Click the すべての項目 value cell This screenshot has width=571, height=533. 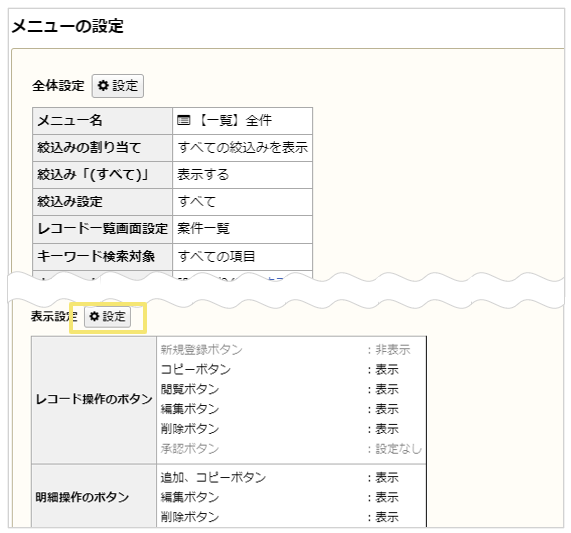(243, 257)
